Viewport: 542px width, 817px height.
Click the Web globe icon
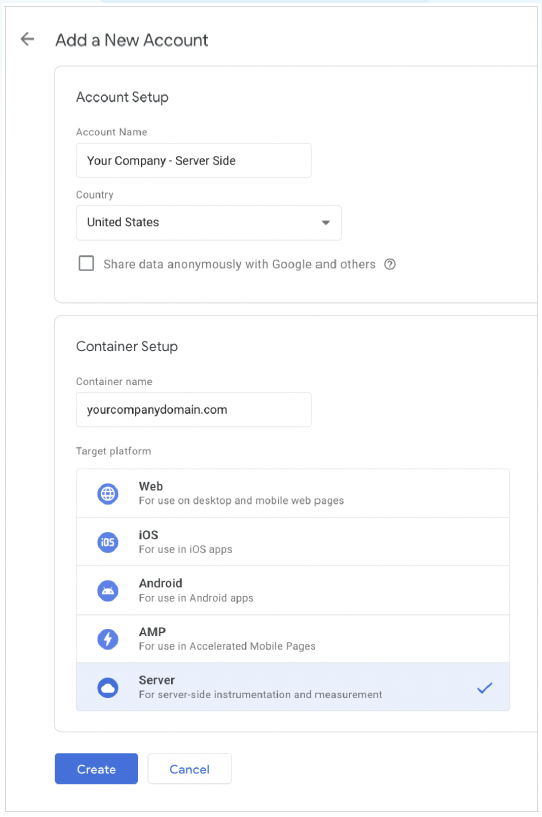click(x=108, y=493)
